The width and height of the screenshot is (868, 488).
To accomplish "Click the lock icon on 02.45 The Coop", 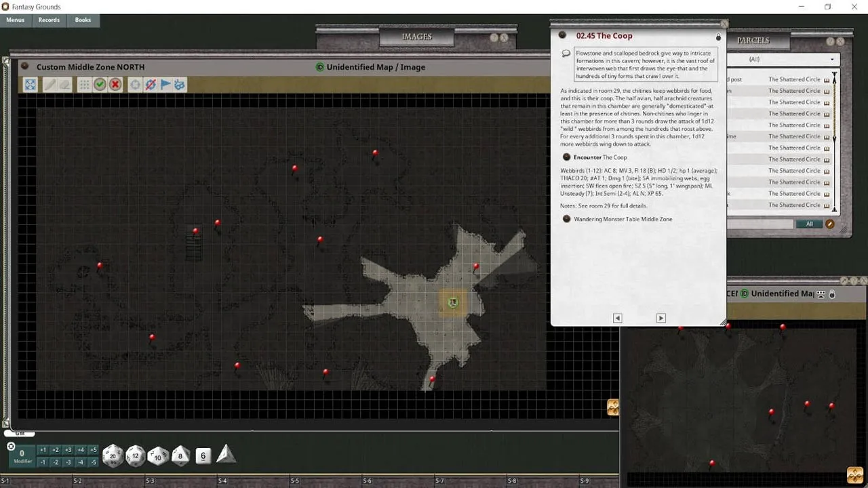I will click(x=718, y=37).
